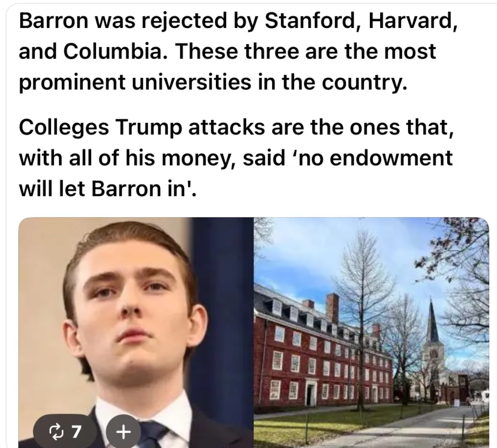Click the word 'Stanford' in the post
The width and height of the screenshot is (497, 448).
pos(309,20)
